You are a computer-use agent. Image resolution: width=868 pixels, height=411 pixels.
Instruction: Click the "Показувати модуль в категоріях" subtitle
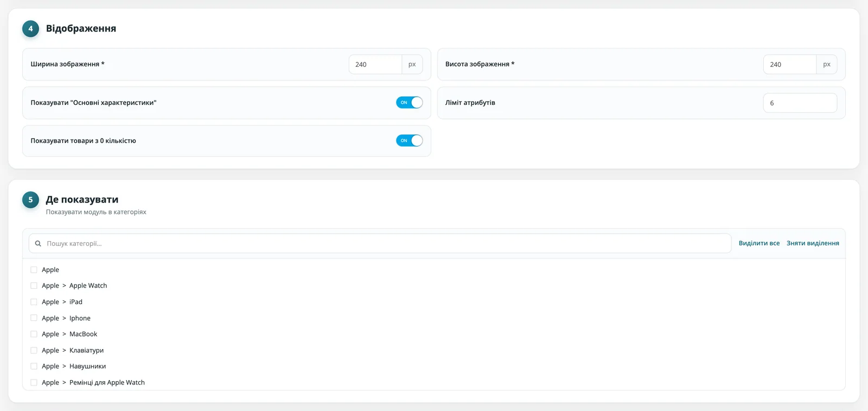pos(96,212)
